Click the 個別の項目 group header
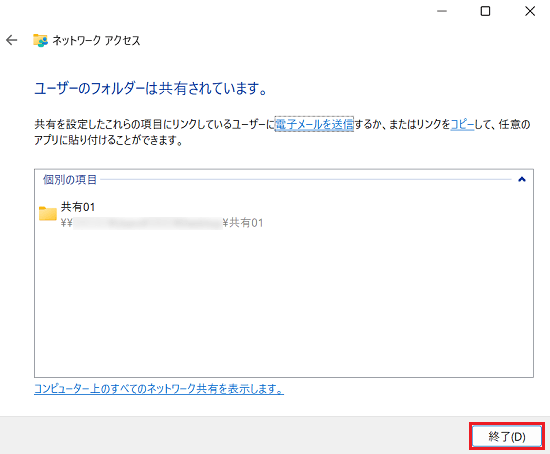Image resolution: width=550 pixels, height=454 pixels. point(70,180)
